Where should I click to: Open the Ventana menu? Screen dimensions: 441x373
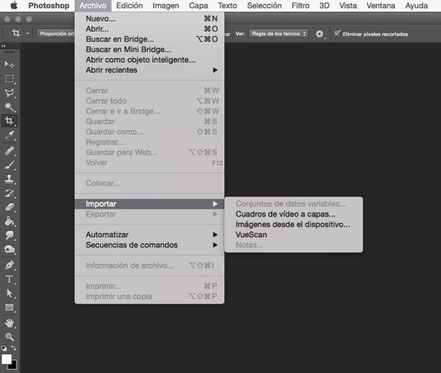(381, 6)
